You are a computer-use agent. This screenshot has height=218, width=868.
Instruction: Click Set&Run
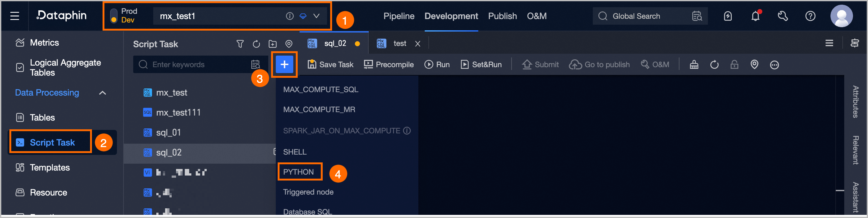481,64
